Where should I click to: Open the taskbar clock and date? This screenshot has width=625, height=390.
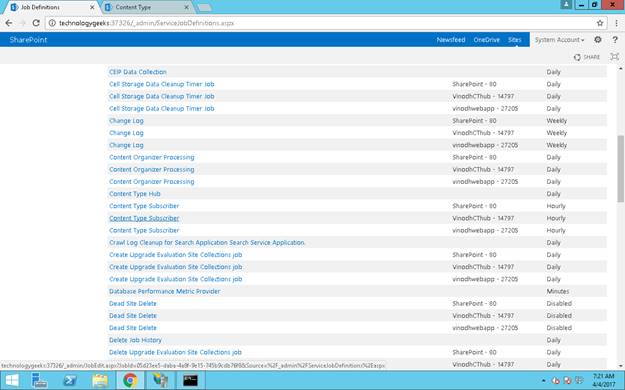coord(604,380)
